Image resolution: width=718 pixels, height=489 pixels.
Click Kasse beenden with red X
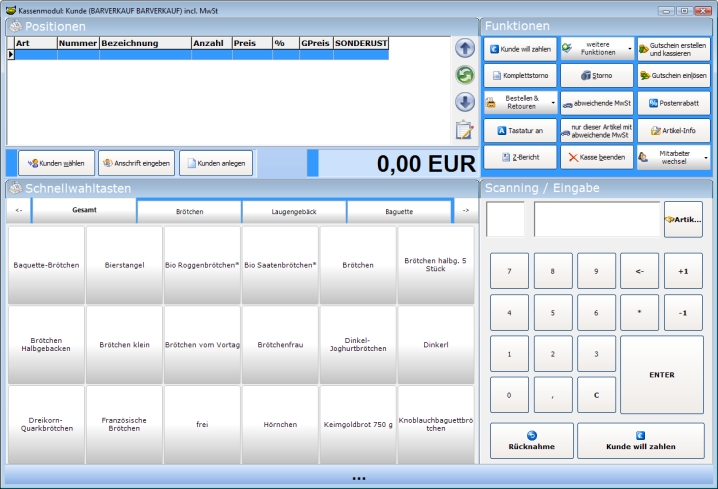point(595,158)
